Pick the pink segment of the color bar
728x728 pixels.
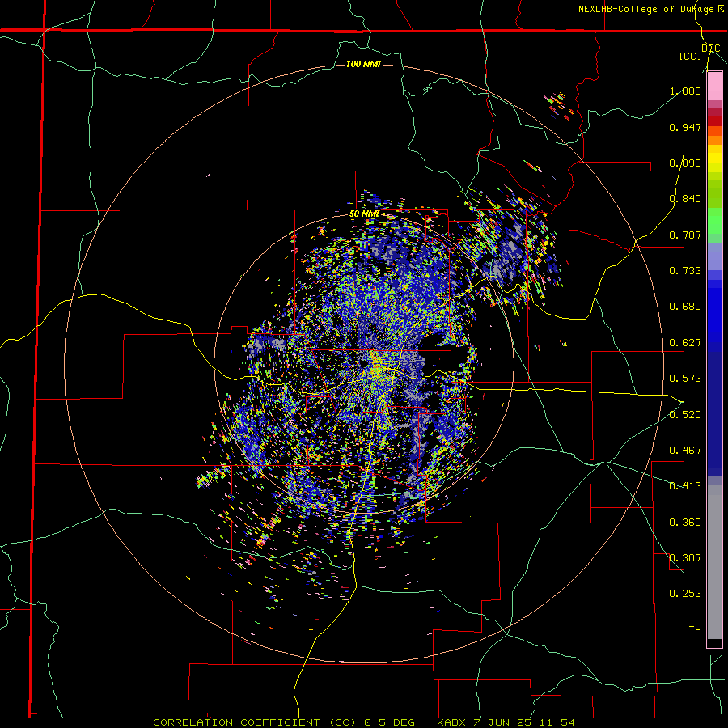click(x=714, y=87)
